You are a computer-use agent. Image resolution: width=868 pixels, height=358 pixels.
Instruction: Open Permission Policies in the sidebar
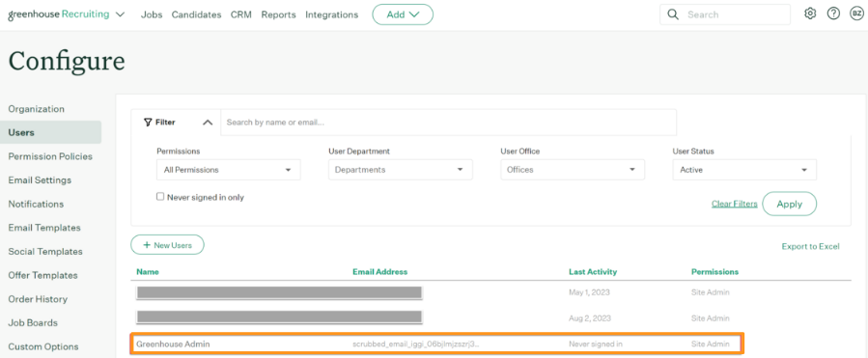pos(50,156)
